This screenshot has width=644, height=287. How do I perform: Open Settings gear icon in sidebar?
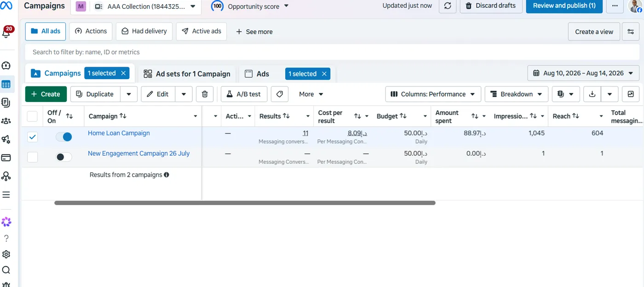(x=6, y=254)
